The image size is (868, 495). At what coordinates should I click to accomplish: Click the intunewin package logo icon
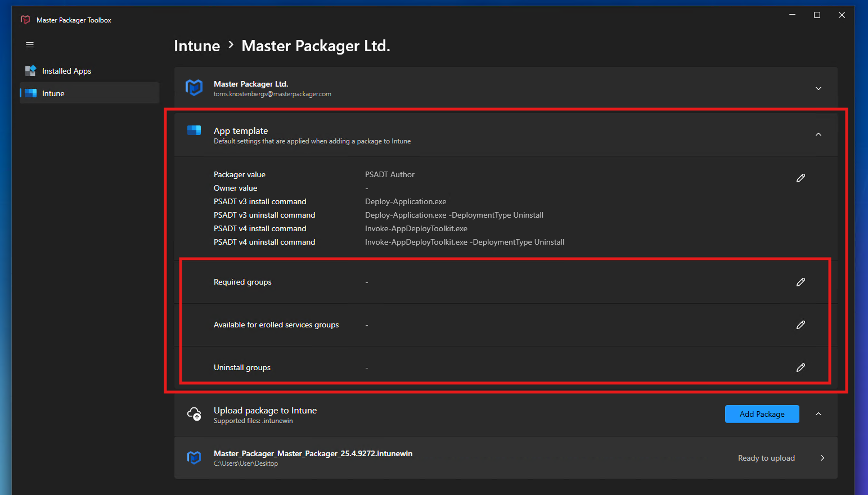(x=194, y=458)
